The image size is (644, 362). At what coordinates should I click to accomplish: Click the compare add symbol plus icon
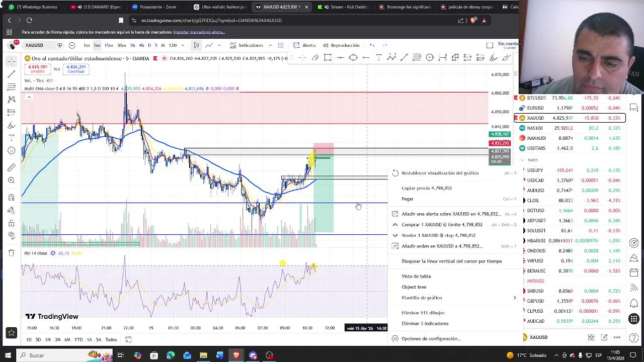pyautogui.click(x=72, y=45)
